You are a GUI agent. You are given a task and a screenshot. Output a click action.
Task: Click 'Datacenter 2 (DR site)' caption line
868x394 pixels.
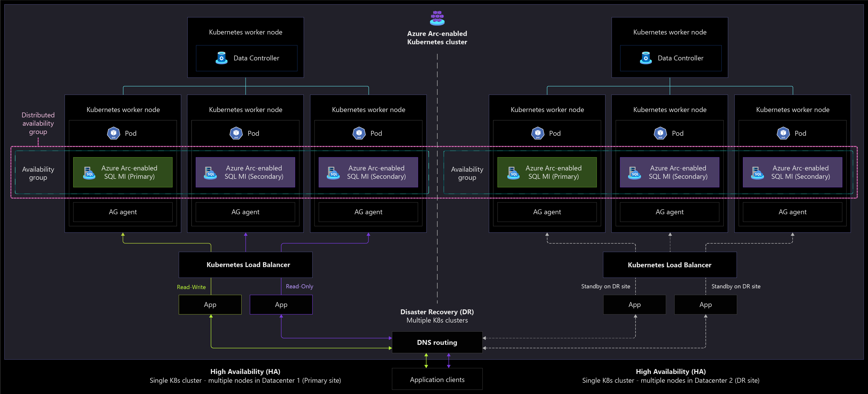coord(671,380)
